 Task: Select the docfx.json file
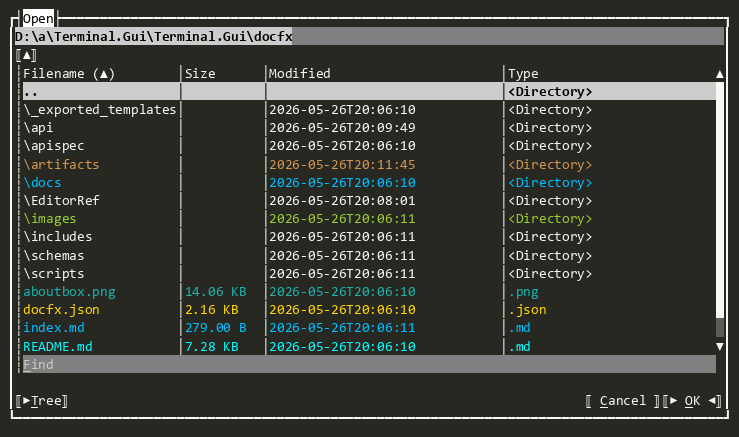pyautogui.click(x=61, y=310)
